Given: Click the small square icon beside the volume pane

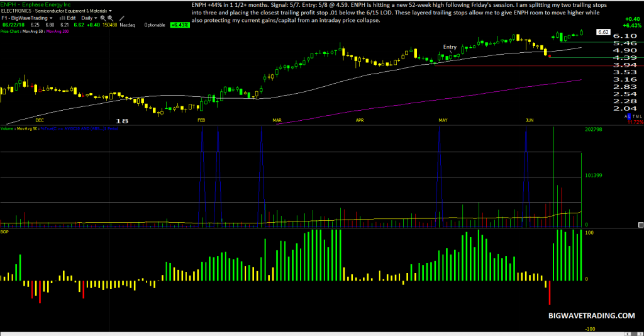Looking at the screenshot, I should (641, 225).
